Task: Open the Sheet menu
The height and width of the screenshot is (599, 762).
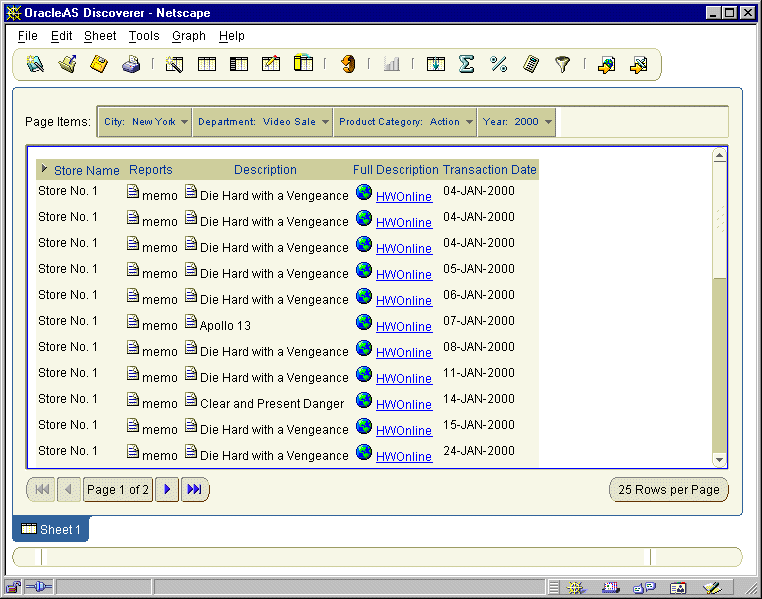Action: pyautogui.click(x=100, y=36)
